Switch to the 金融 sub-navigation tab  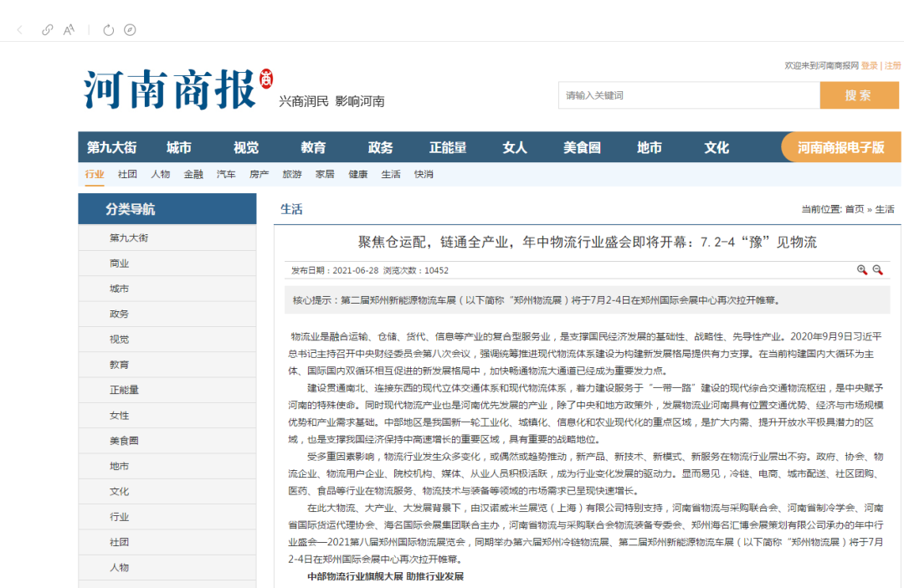[193, 175]
